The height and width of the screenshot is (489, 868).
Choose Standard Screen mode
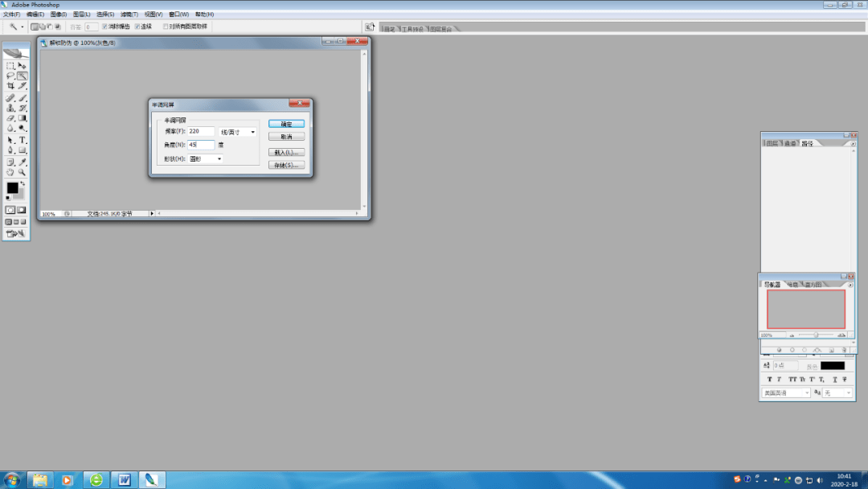click(8, 222)
